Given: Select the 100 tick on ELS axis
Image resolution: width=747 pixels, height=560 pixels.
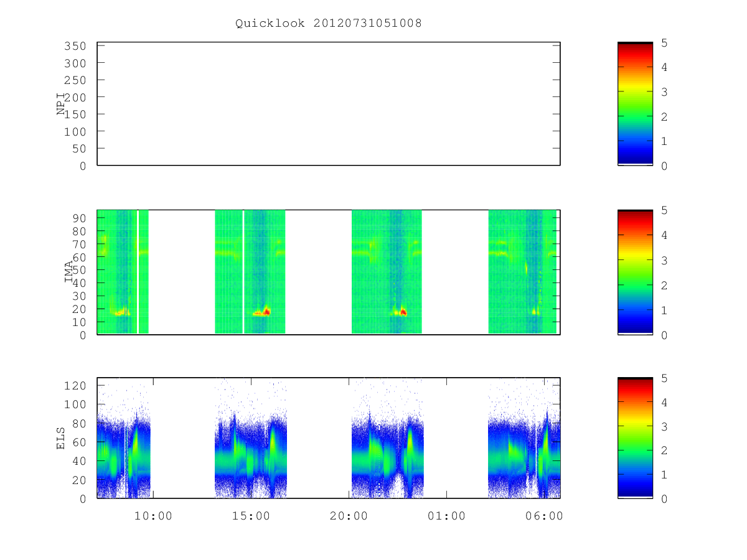Looking at the screenshot, I should [77, 404].
